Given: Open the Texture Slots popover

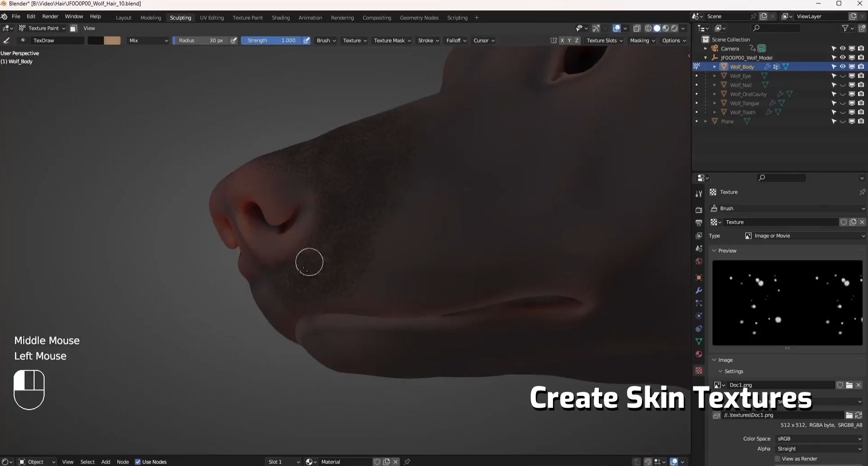Looking at the screenshot, I should [x=604, y=41].
